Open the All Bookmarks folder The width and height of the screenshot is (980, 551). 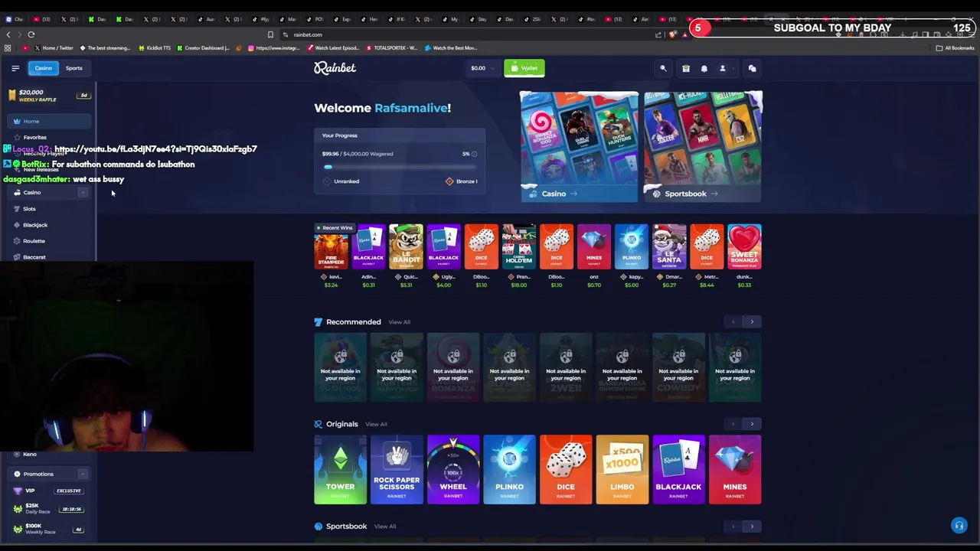[955, 48]
